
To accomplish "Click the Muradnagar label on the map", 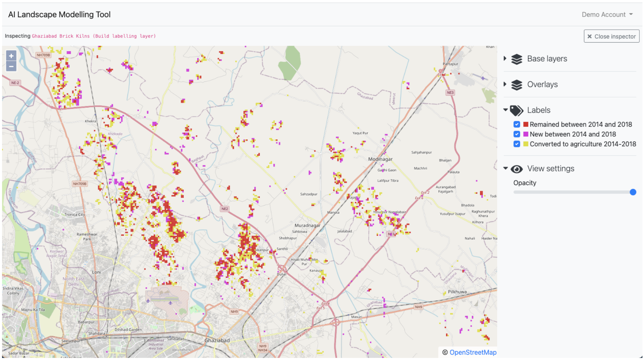I will [307, 225].
